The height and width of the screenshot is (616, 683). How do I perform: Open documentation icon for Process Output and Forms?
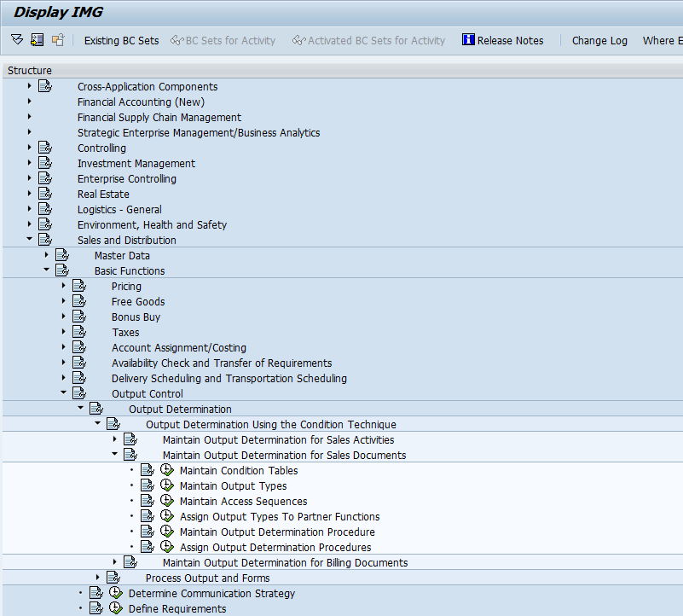(x=113, y=578)
